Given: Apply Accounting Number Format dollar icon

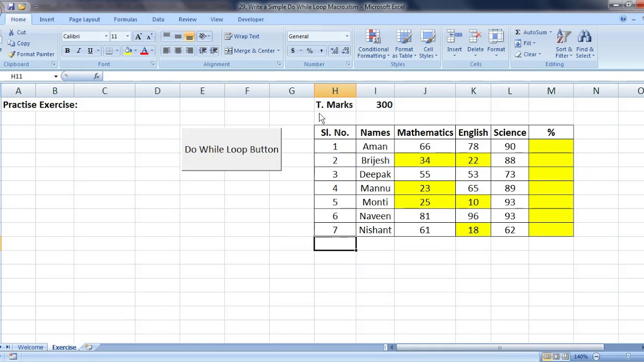Looking at the screenshot, I should tap(292, 51).
